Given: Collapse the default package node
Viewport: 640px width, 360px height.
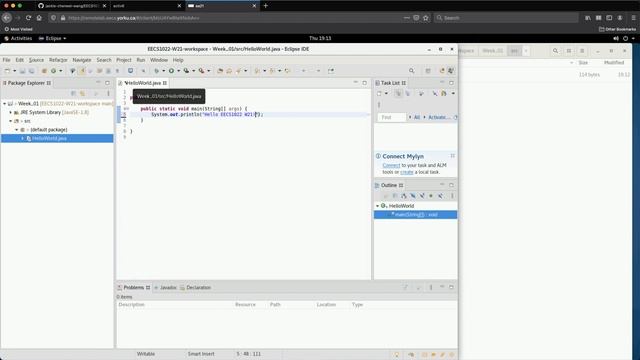Looking at the screenshot, I should click(x=17, y=129).
